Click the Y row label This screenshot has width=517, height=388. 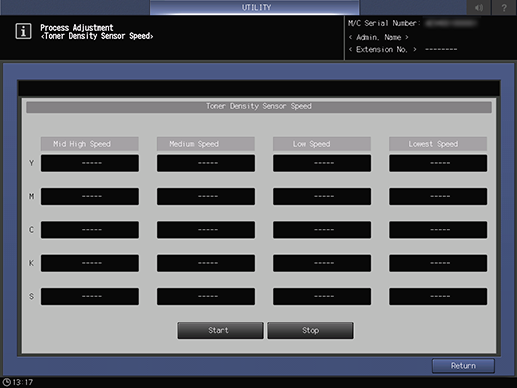(31, 163)
